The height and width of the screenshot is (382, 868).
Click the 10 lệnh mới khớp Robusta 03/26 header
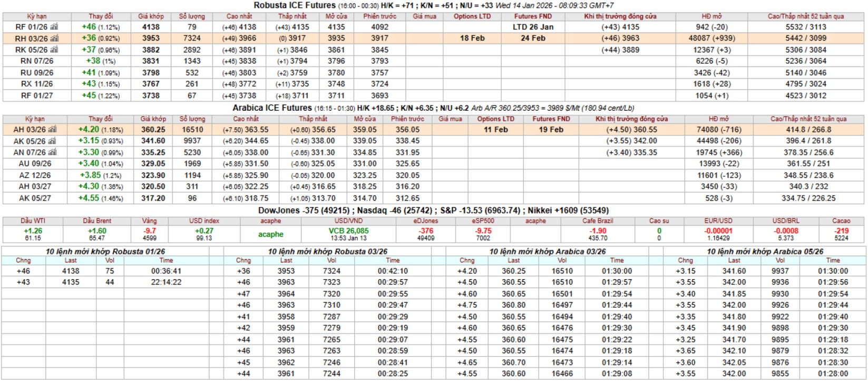(x=327, y=252)
